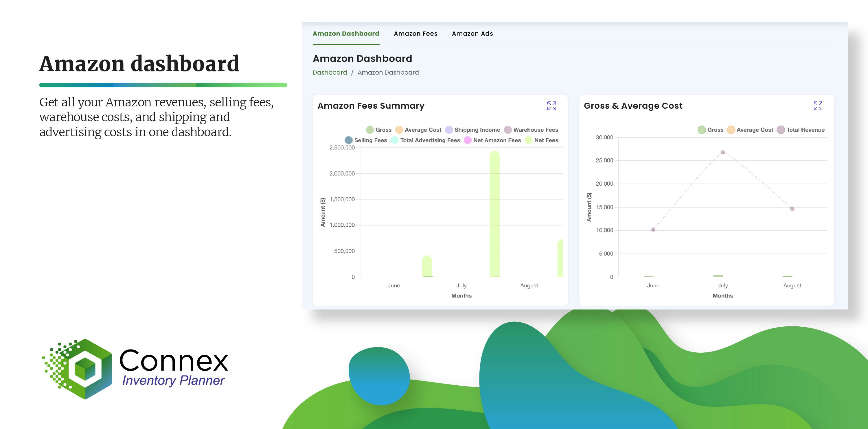Follow the Dashboard breadcrumb link
Screen dimensions: 868x429
click(330, 72)
